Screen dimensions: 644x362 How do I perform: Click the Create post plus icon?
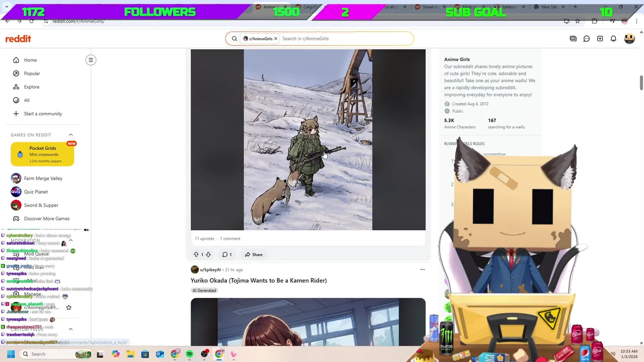pos(600,39)
